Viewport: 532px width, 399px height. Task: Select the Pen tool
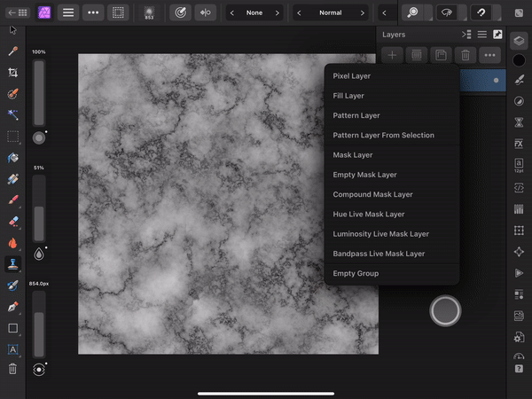tap(13, 307)
